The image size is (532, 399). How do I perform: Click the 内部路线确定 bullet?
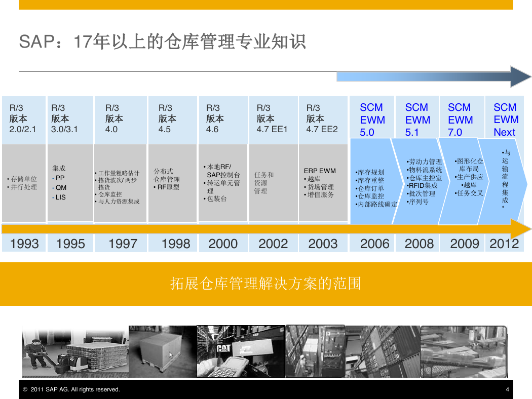point(376,204)
